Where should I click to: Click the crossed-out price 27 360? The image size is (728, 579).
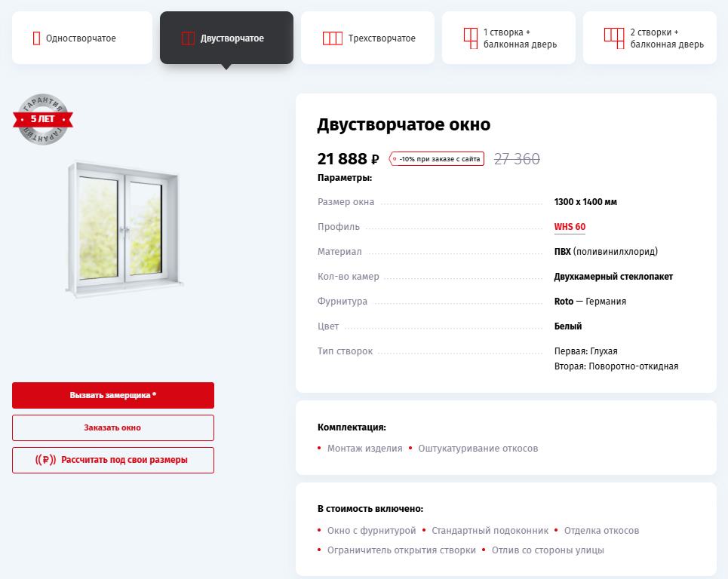click(517, 159)
